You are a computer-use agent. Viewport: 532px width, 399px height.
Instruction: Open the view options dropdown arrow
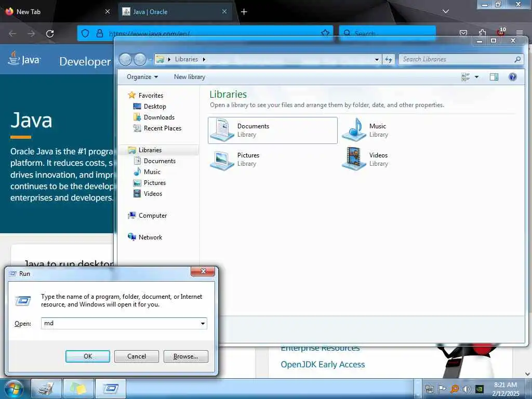pos(476,77)
